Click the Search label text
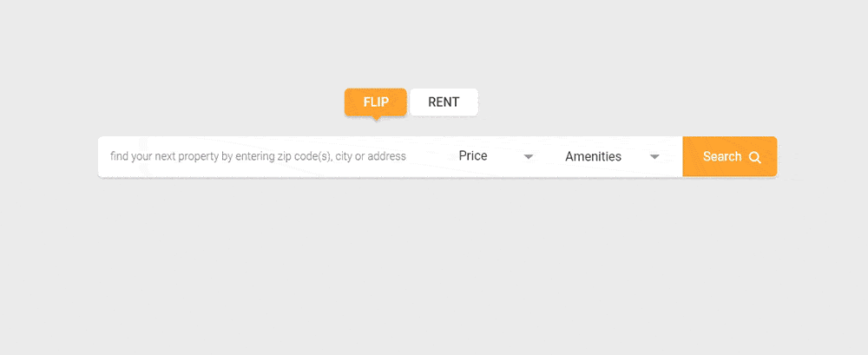 pos(722,157)
